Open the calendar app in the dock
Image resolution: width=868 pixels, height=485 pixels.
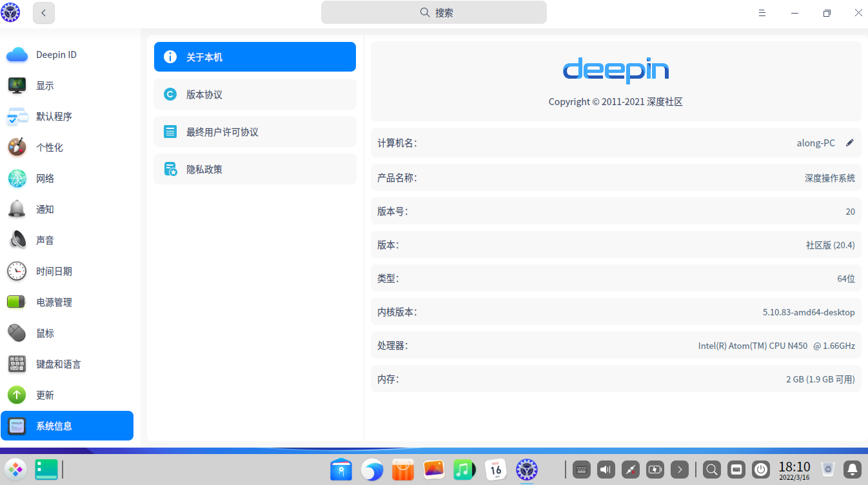(x=495, y=470)
